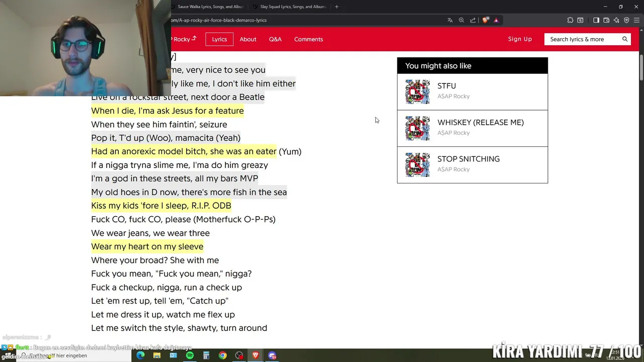This screenshot has width=644, height=362.
Task: Open Brave Rewards triangle icon
Action: click(x=496, y=20)
